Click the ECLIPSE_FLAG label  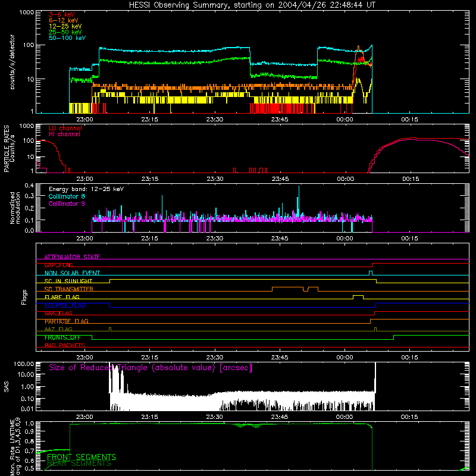[65, 305]
